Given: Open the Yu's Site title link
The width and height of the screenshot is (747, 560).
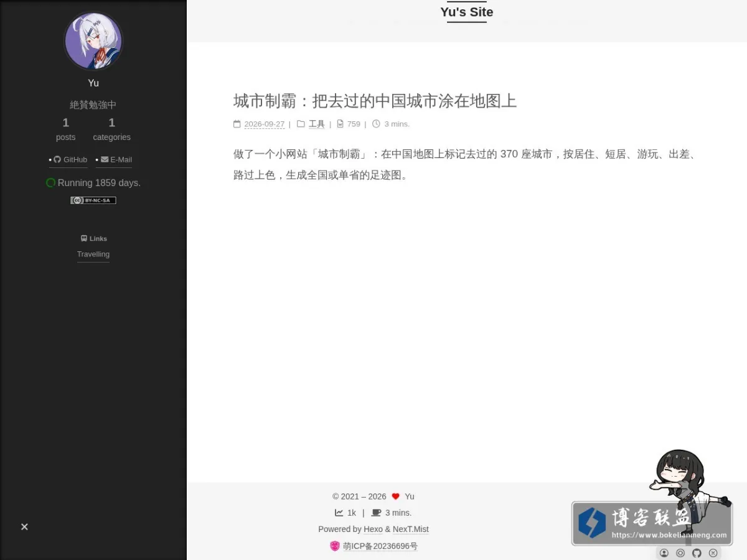Looking at the screenshot, I should [467, 12].
